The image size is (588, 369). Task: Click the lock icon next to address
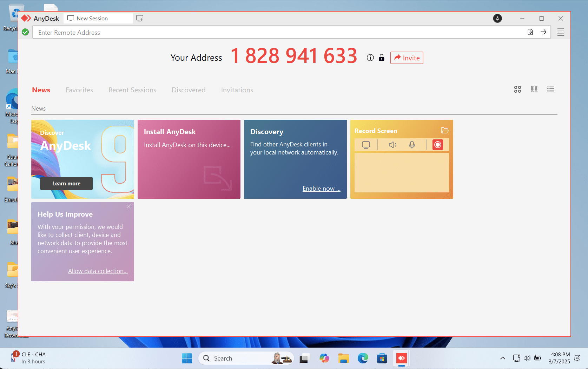coord(382,58)
